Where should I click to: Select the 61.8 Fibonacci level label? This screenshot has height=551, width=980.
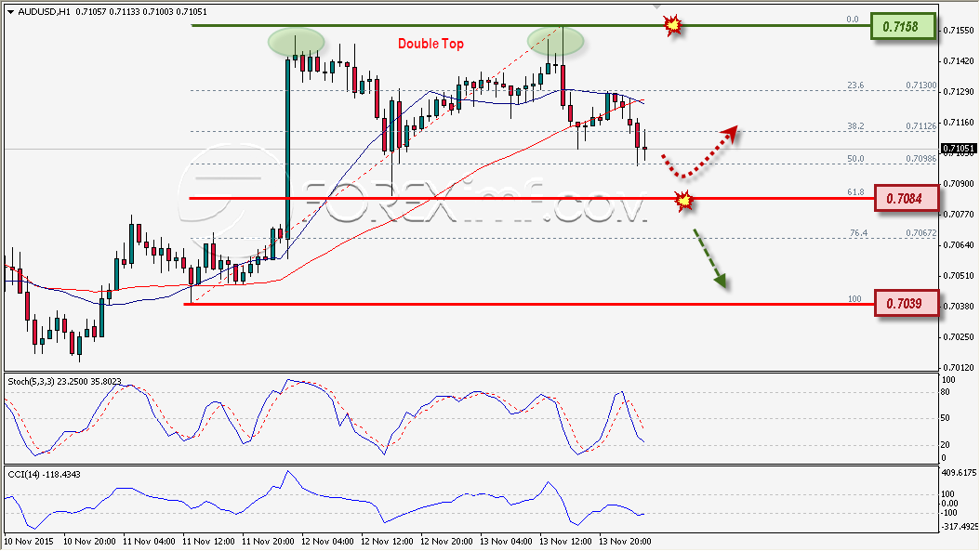(x=855, y=192)
